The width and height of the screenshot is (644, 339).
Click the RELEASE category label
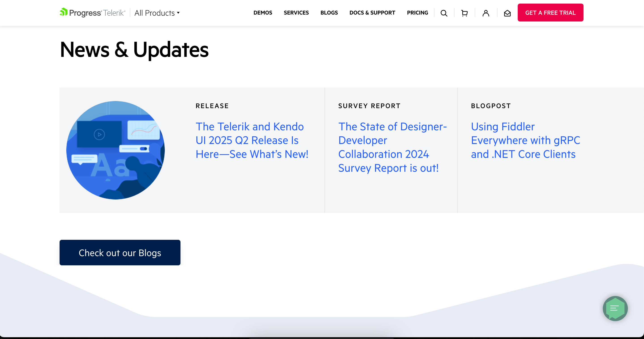click(x=212, y=106)
